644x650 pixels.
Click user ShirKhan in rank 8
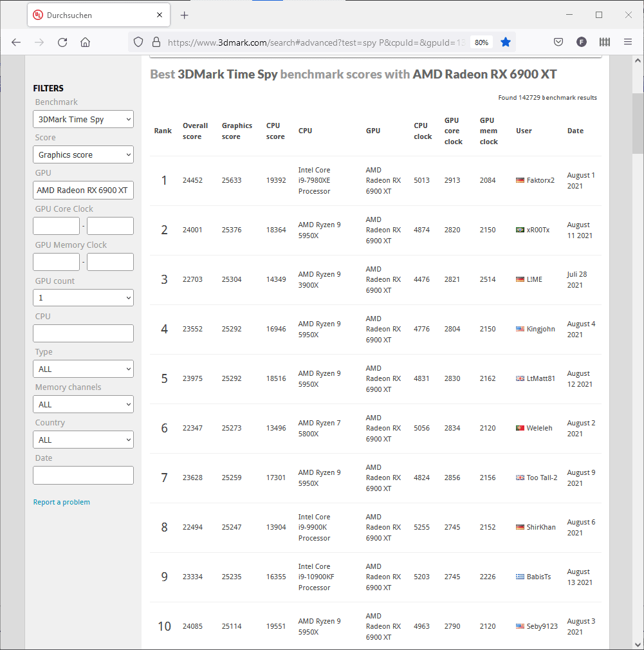coord(541,527)
